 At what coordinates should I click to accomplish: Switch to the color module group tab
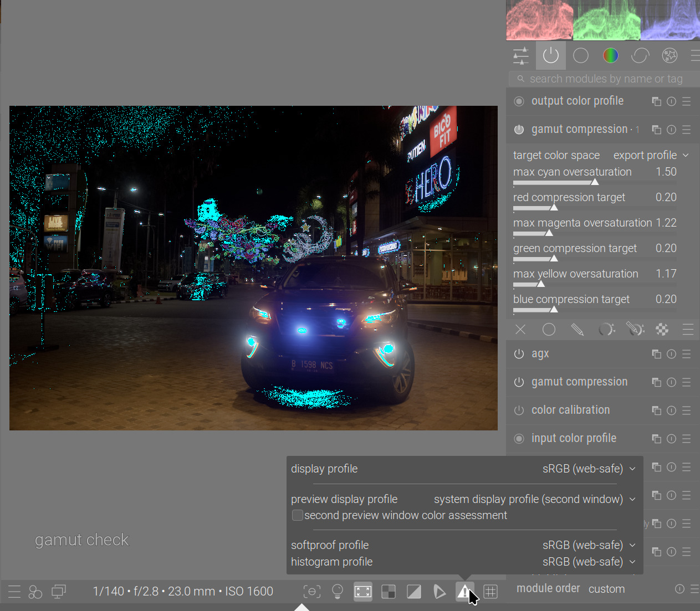pos(610,55)
